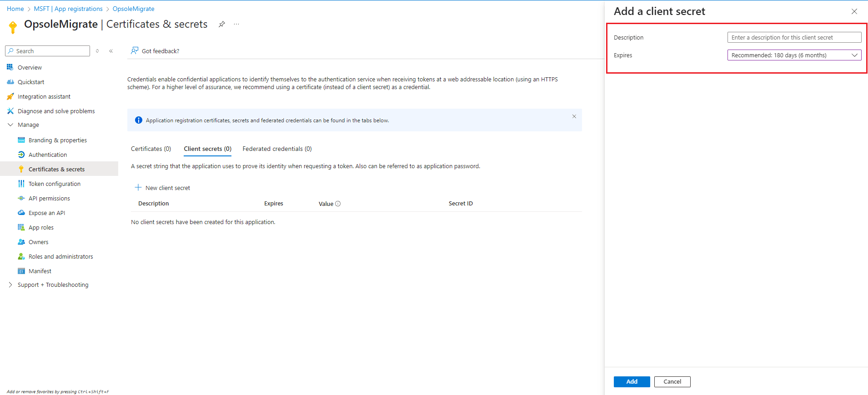Open the ellipsis more options menu
The width and height of the screenshot is (868, 395).
pyautogui.click(x=236, y=25)
